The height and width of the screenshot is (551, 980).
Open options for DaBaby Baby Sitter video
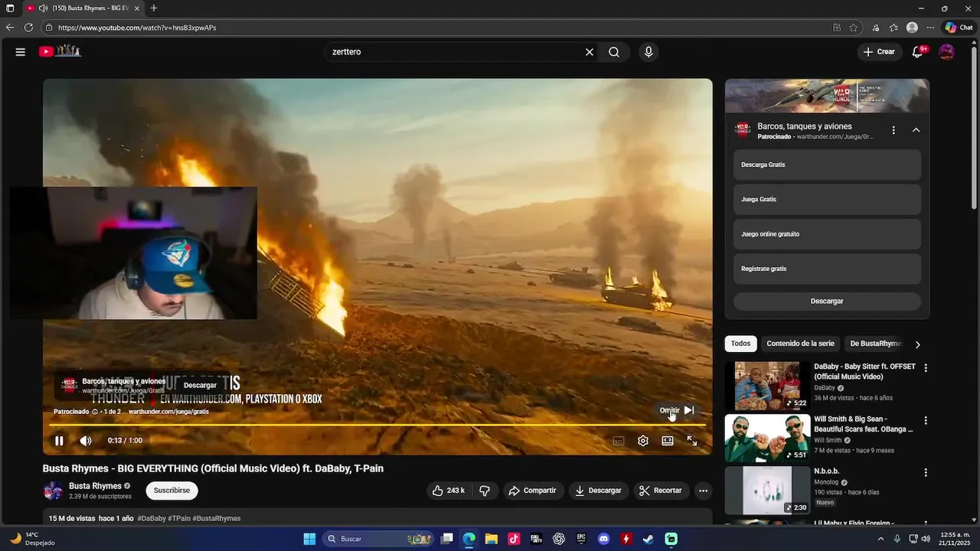926,367
